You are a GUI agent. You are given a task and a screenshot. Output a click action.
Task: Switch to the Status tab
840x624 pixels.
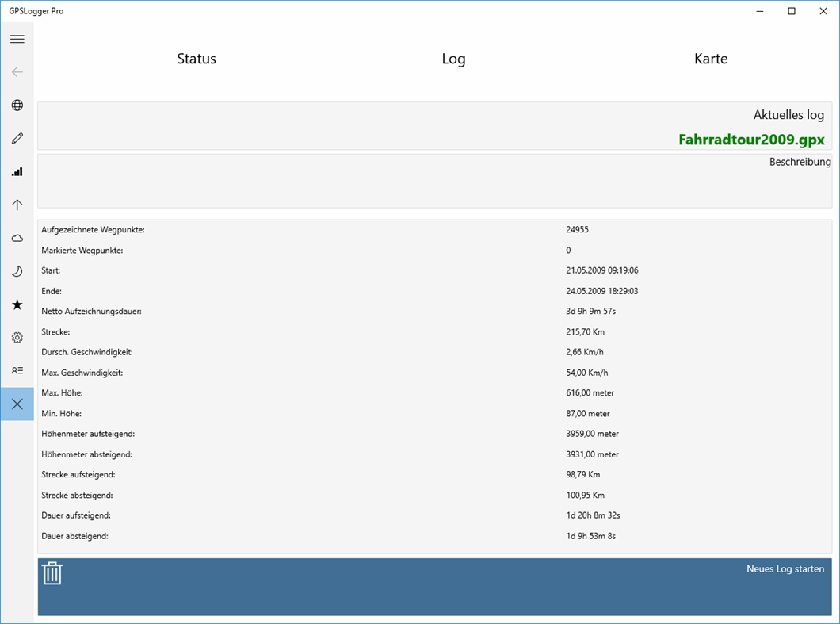point(196,59)
